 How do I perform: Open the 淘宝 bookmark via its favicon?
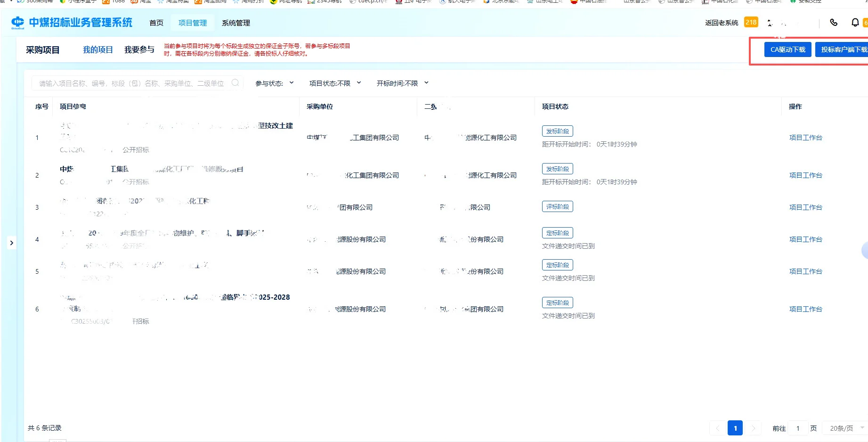point(134,1)
